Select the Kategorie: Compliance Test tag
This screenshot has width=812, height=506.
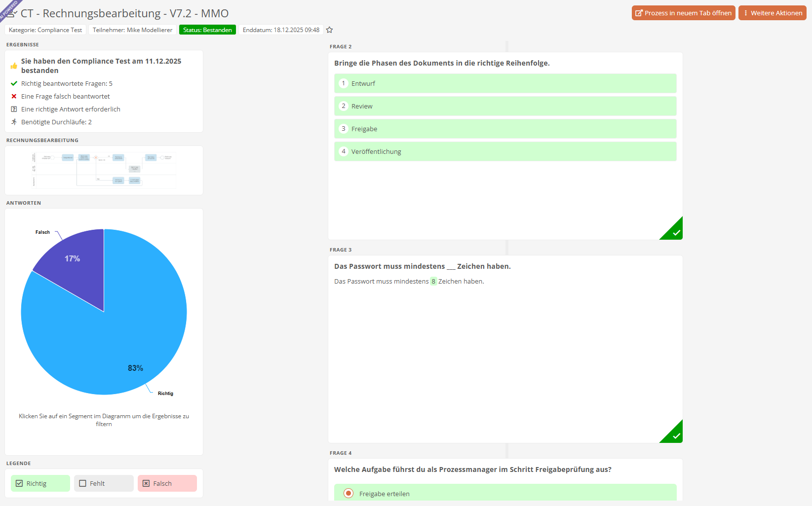tap(45, 30)
